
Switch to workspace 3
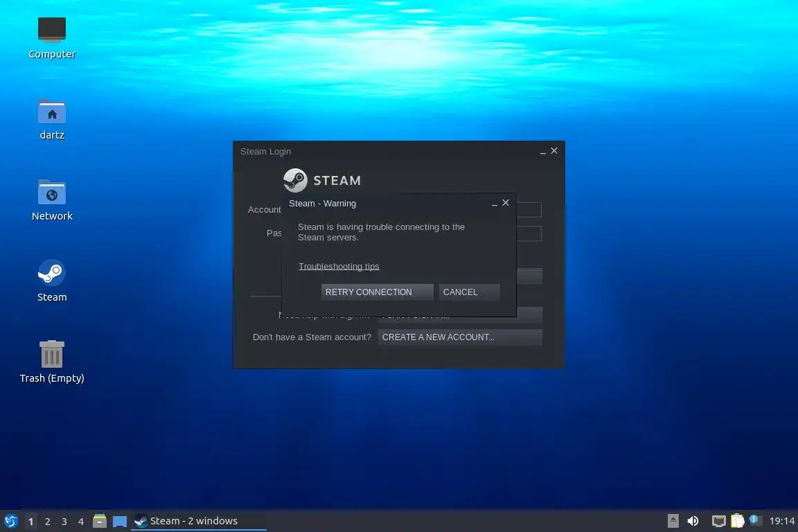click(x=64, y=522)
